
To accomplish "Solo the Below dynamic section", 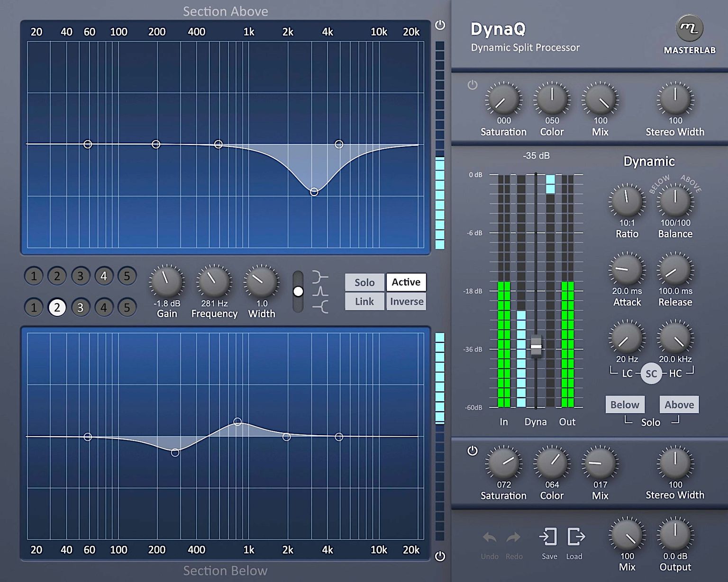I will coord(625,405).
